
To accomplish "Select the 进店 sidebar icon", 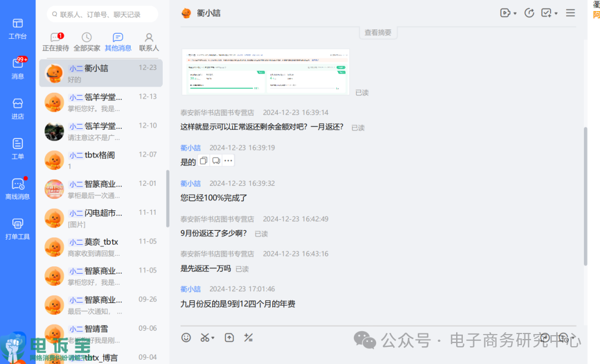I will point(17,107).
